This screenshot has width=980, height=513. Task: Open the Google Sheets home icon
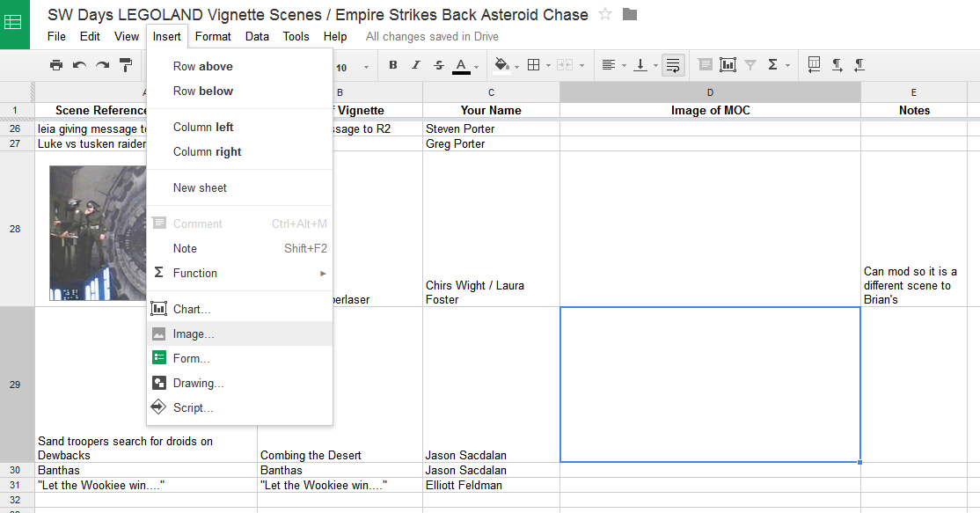tap(14, 24)
